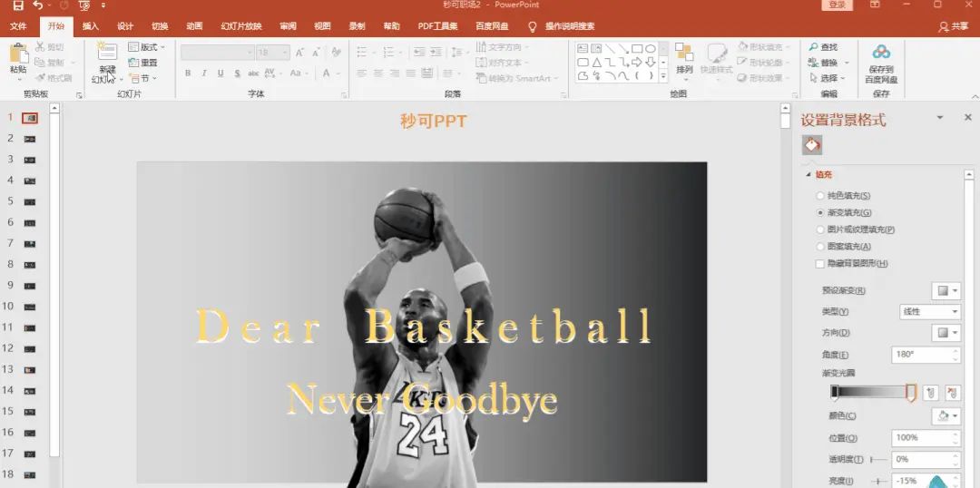Click Save to Baidu Netdisk icon
980x488 pixels.
coord(880,56)
